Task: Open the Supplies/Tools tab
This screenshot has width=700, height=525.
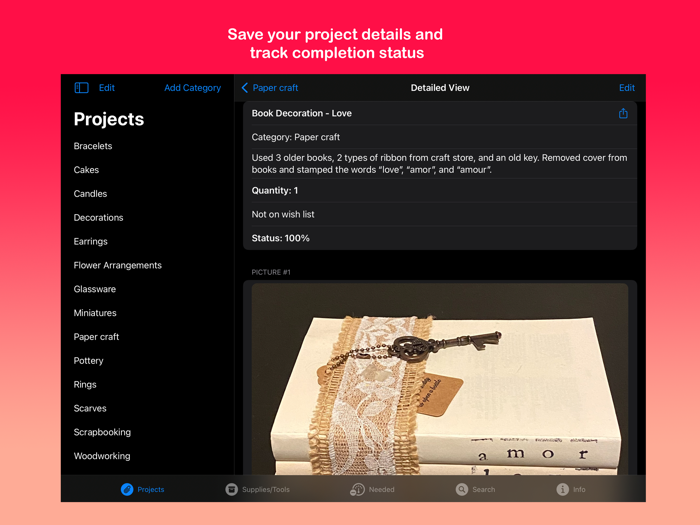Action: coord(258,489)
